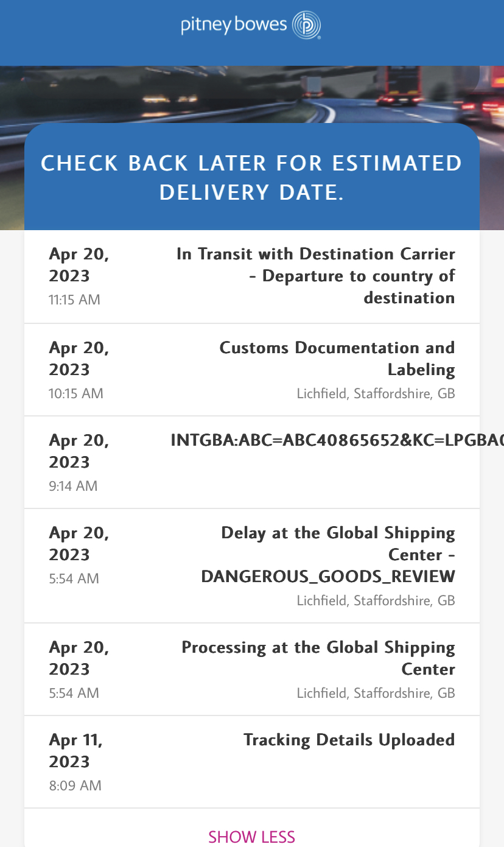Select the DANGEROUS_GOODS_REVIEW delay status text

[x=329, y=576]
